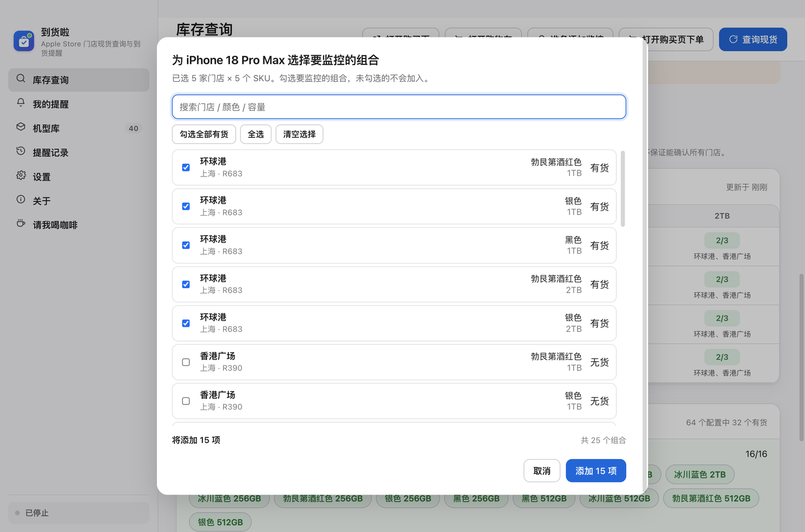Click the coffee cup icon for 请我喝咖啡
Image resolution: width=805 pixels, height=532 pixels.
[21, 224]
